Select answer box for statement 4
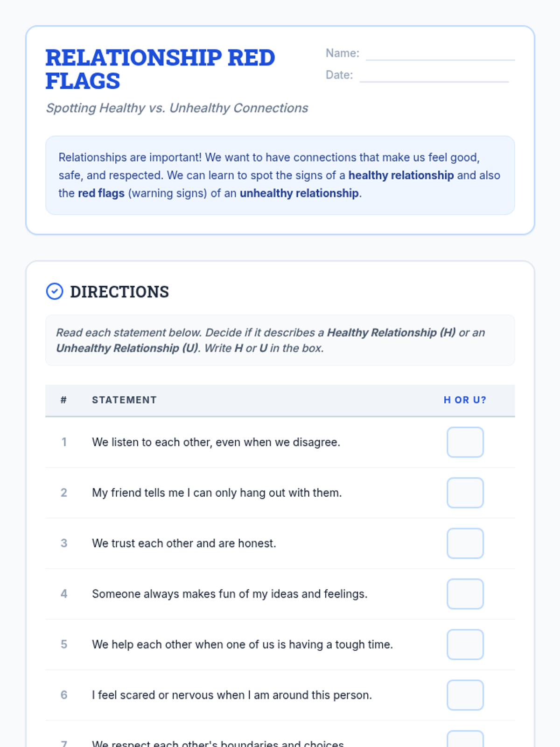The image size is (560, 747). click(465, 594)
